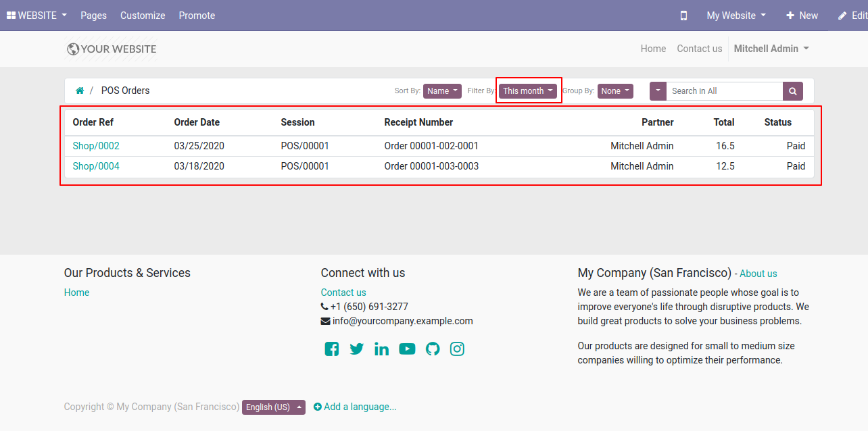Open the This month filter dropdown
Image resolution: width=868 pixels, height=431 pixels.
(529, 91)
